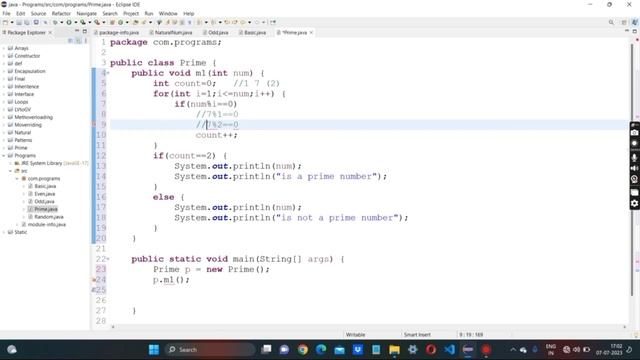The height and width of the screenshot is (360, 640).
Task: Open Eclipse IDE from the taskbar
Action: click(468, 349)
